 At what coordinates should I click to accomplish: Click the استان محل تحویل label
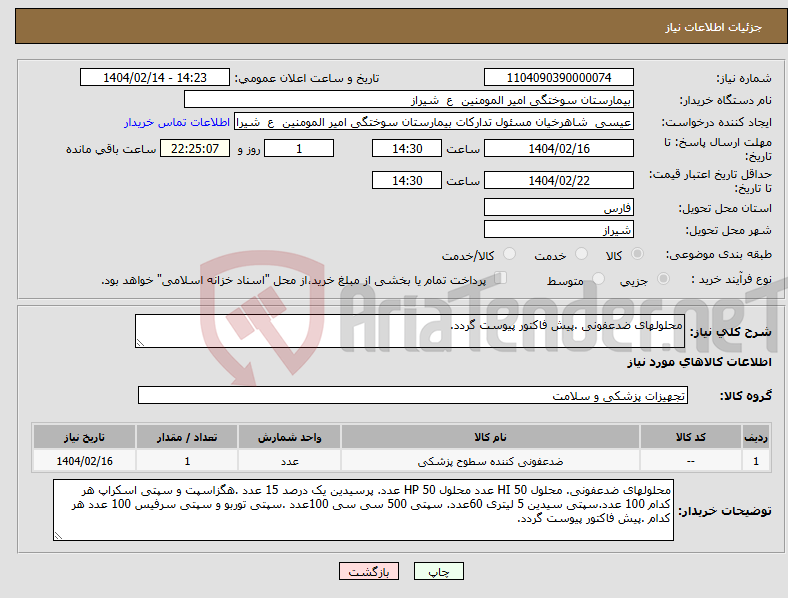click(x=725, y=208)
